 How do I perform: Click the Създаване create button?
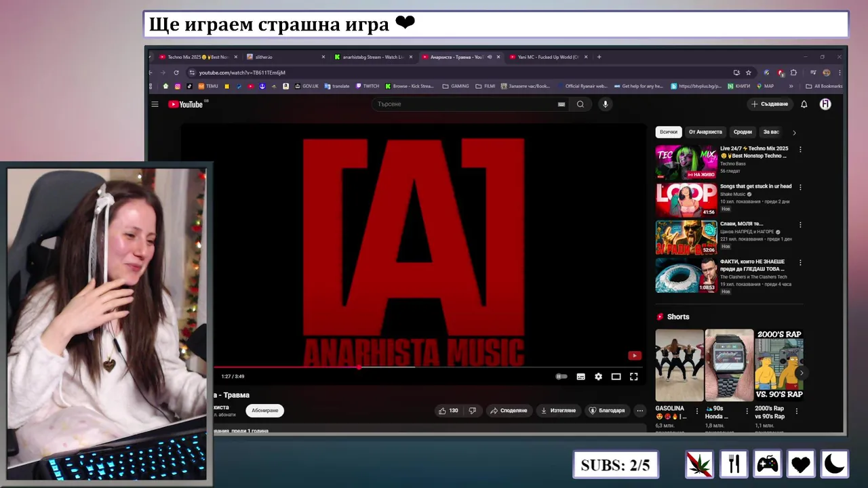tap(770, 104)
